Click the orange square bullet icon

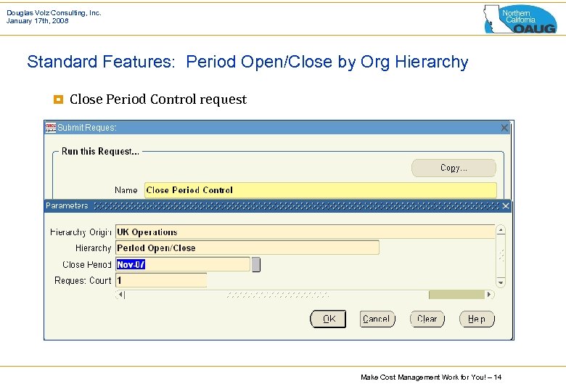(59, 99)
